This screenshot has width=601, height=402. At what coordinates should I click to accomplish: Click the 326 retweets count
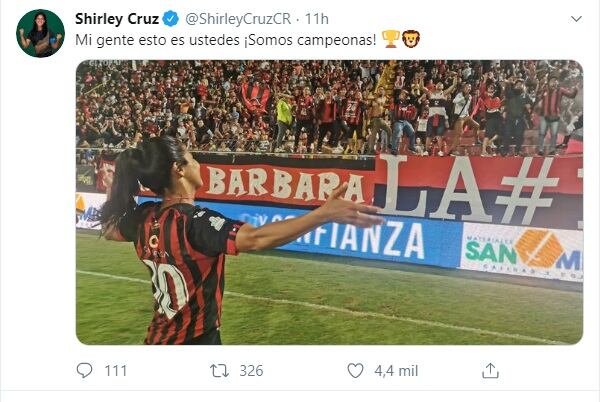tap(251, 371)
